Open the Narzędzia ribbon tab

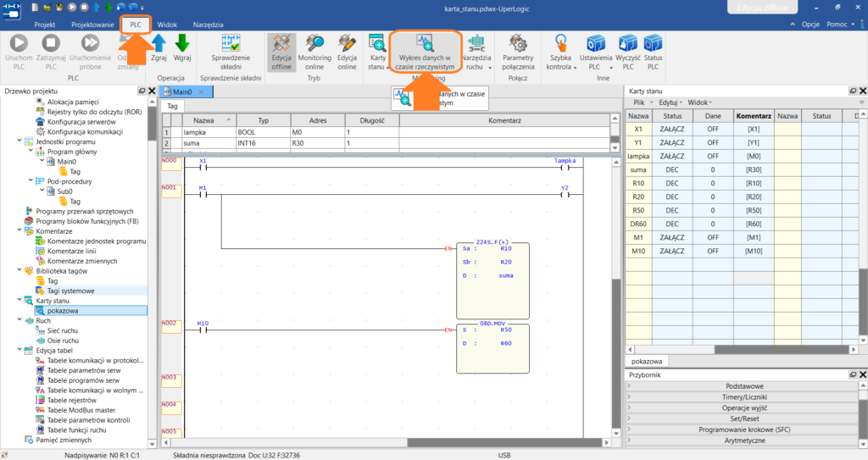coord(209,25)
